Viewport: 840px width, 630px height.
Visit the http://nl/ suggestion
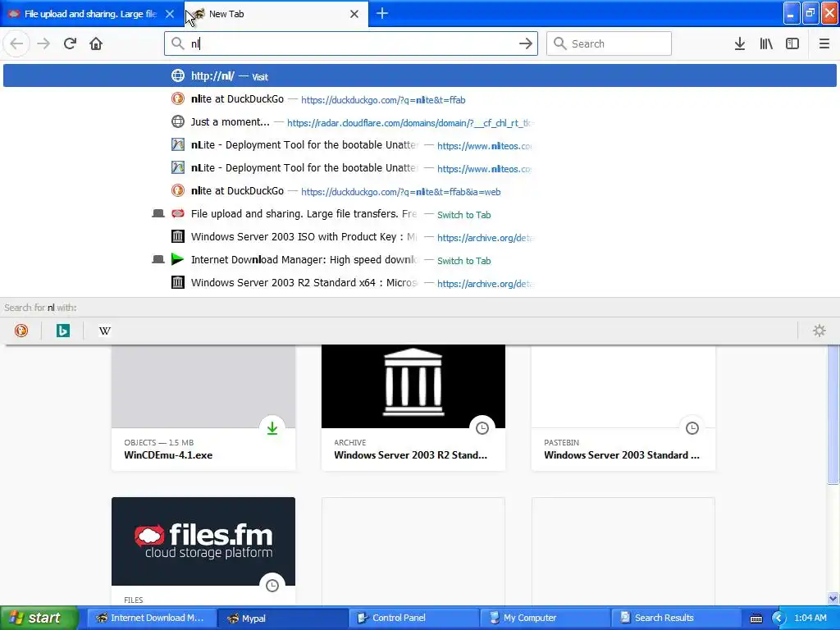point(419,76)
